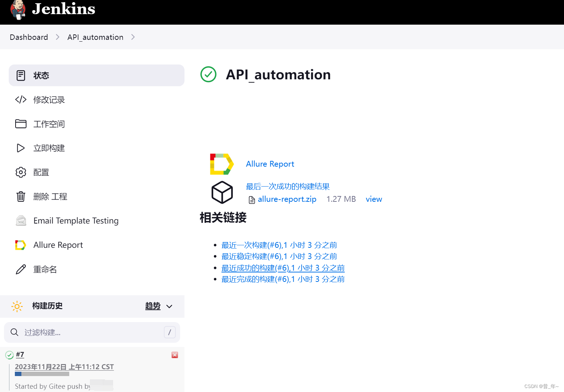Screen dimensions: 564x392
Task: Open the 状态 status icon in sidebar
Action: tap(21, 75)
